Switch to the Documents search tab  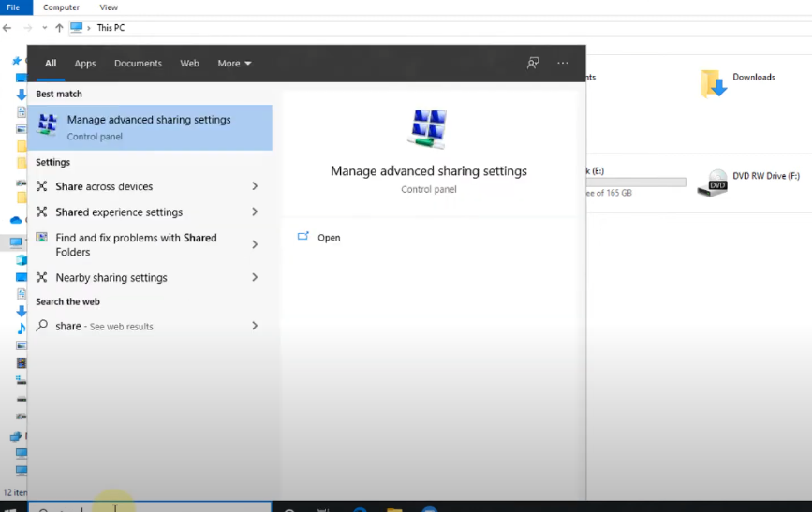click(x=138, y=63)
